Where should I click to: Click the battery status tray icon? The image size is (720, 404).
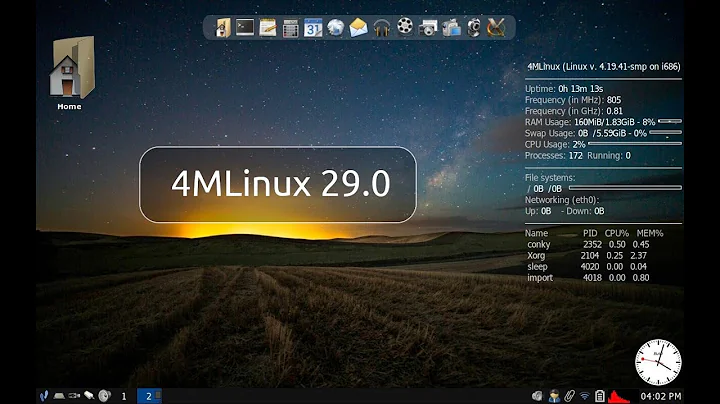[600, 396]
